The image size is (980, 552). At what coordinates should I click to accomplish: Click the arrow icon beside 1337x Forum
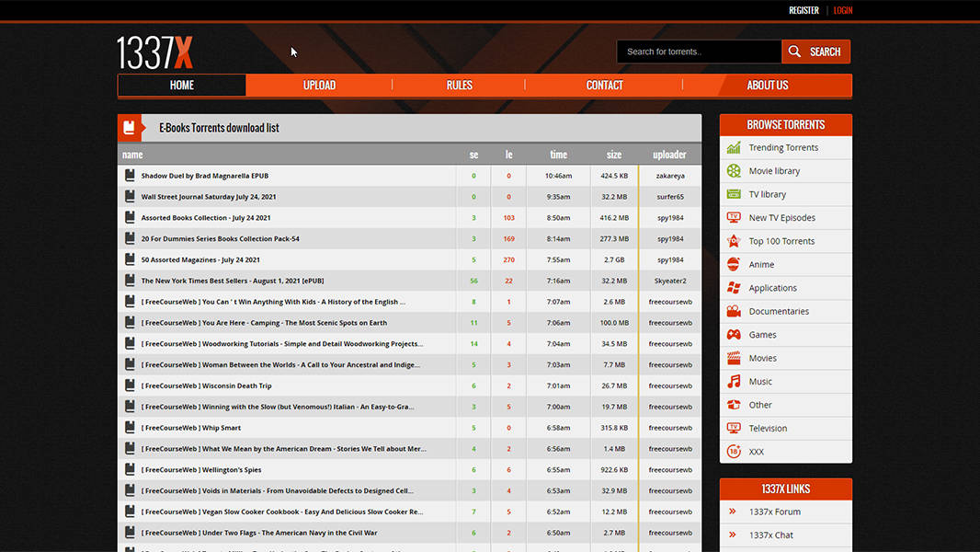(733, 512)
